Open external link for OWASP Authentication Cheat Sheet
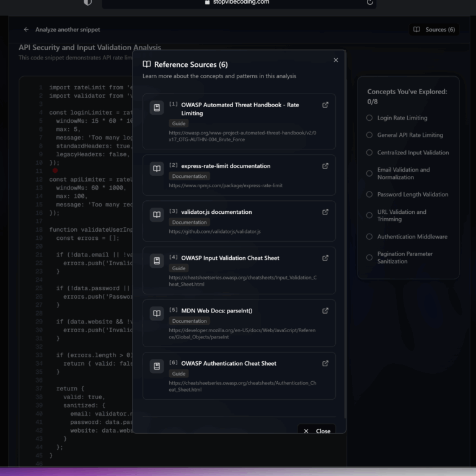This screenshot has width=476, height=476. coord(325,363)
